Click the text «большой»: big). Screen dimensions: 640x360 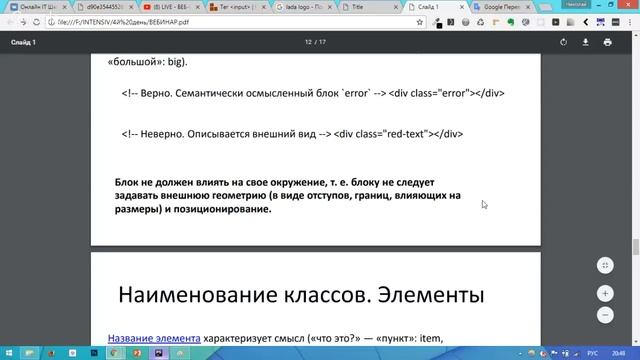147,62
